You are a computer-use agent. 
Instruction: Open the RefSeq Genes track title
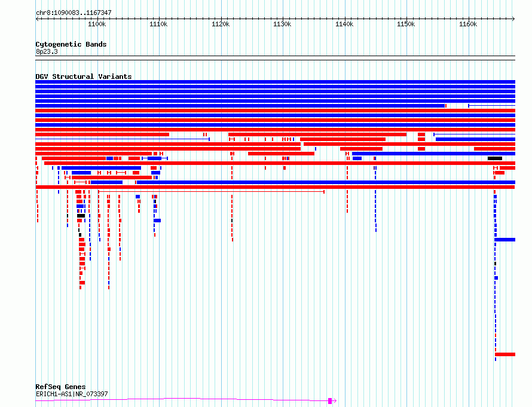[60, 387]
